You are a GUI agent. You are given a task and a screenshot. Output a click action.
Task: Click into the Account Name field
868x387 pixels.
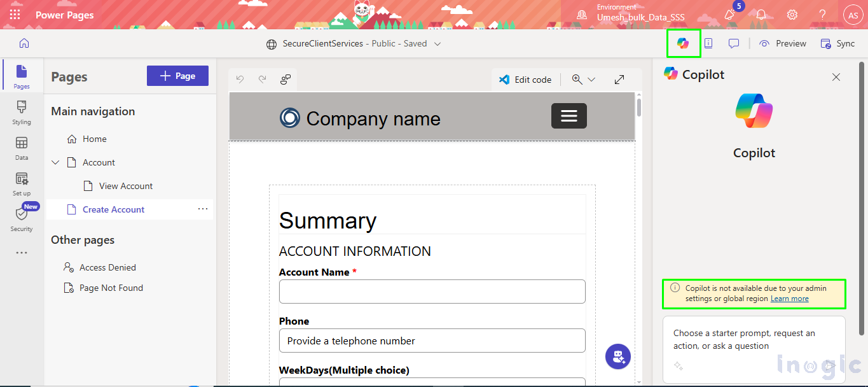click(x=432, y=292)
